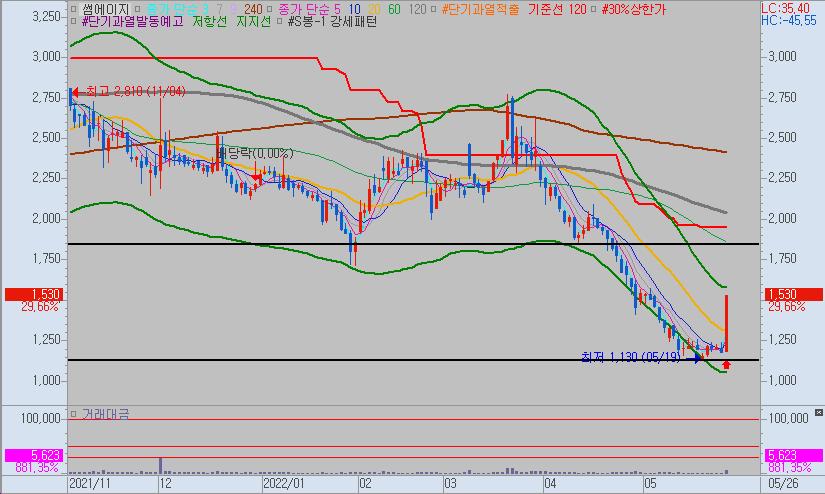Click the red down-triangle marker below 배당락

tap(256, 178)
